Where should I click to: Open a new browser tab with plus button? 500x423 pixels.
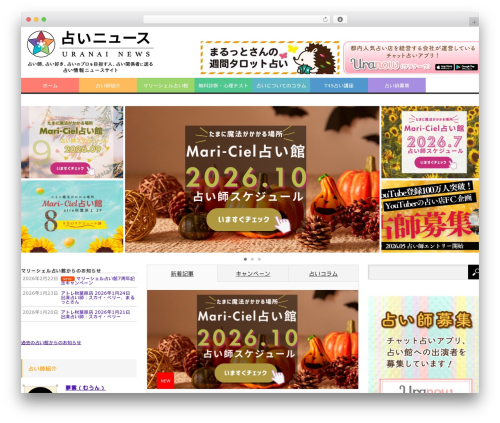(474, 22)
